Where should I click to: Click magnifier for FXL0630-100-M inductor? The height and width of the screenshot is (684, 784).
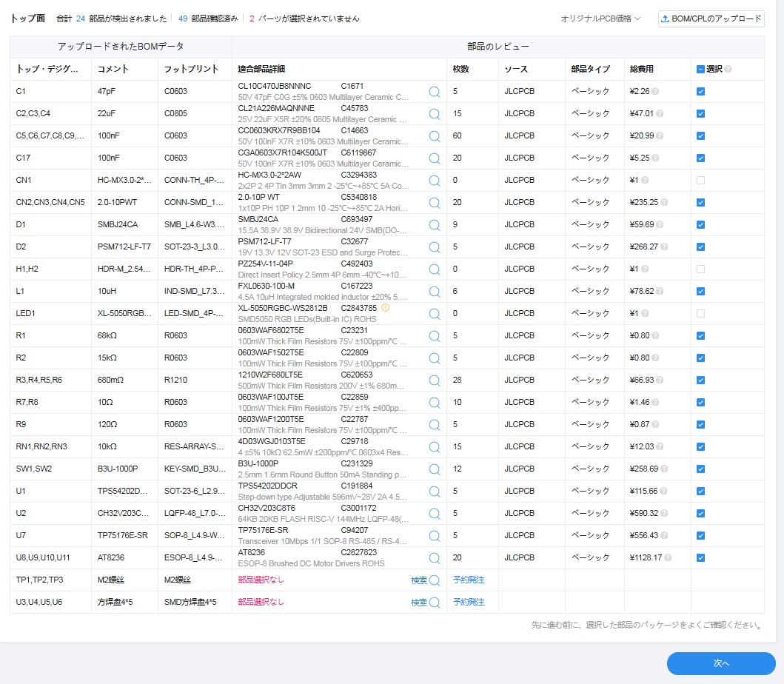pos(435,292)
